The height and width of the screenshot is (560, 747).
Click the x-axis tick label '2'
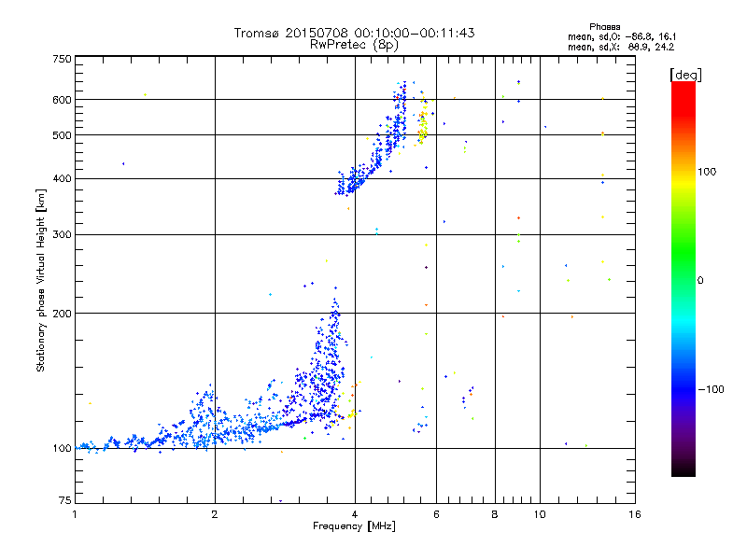coord(215,514)
